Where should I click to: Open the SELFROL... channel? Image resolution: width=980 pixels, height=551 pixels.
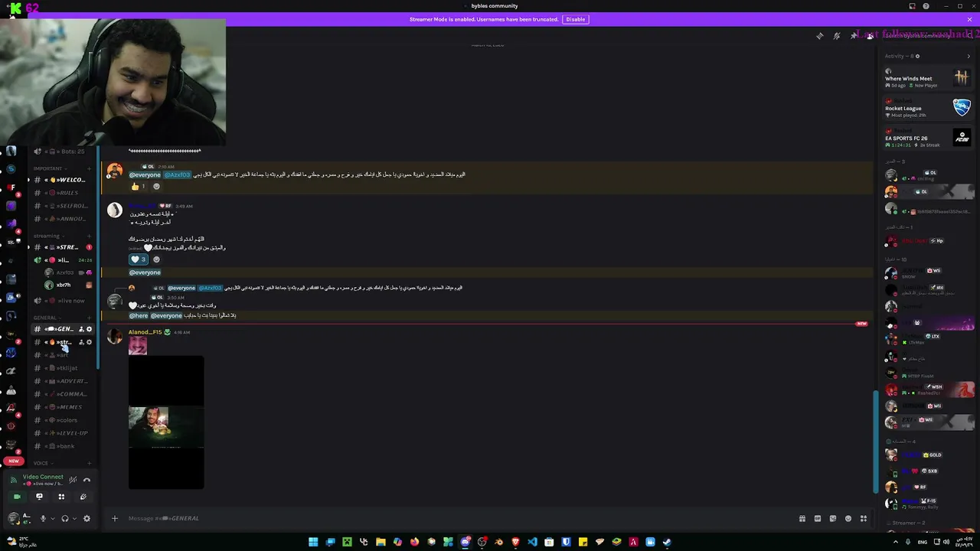click(x=62, y=206)
